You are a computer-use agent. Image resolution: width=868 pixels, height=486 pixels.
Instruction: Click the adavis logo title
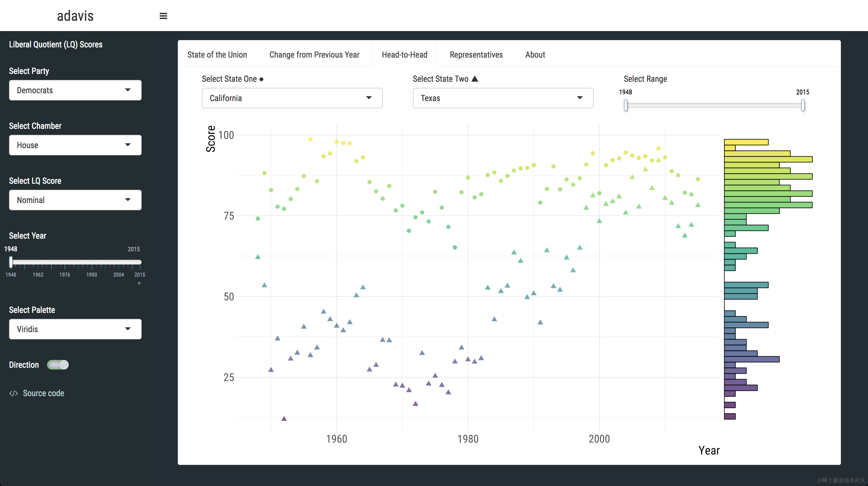pyautogui.click(x=75, y=16)
